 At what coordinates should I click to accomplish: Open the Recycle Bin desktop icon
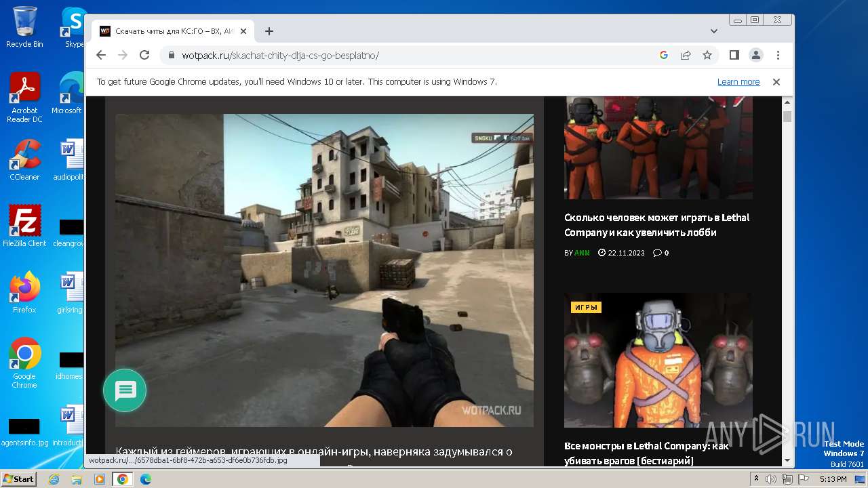[24, 27]
